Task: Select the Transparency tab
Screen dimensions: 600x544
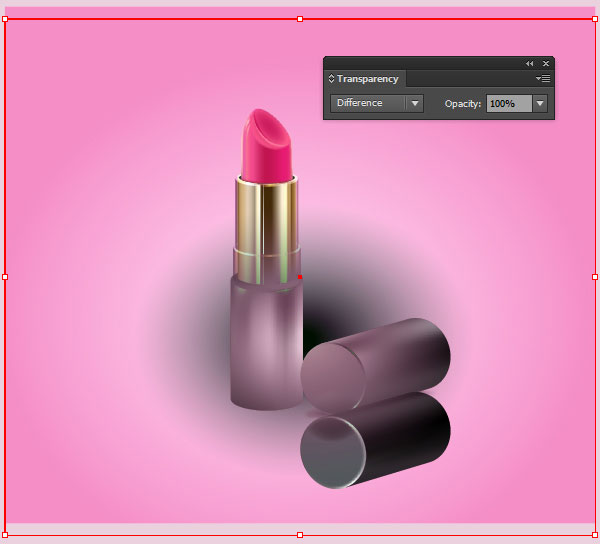Action: pos(367,79)
